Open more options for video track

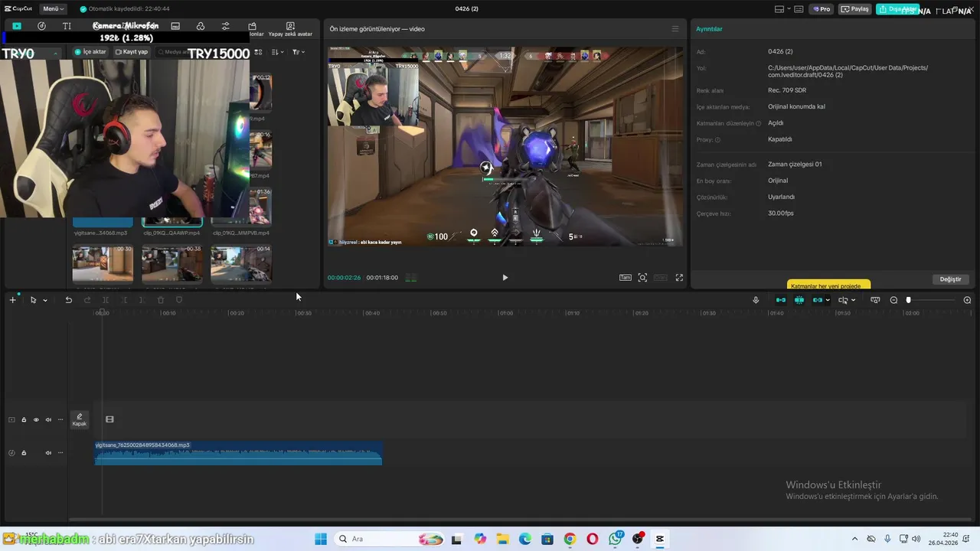point(60,419)
